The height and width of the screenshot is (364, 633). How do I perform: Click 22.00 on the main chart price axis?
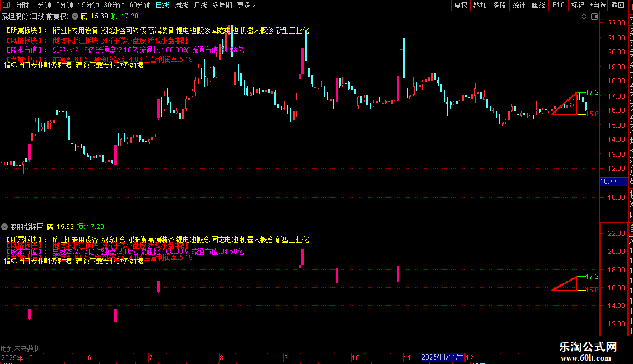[616, 23]
